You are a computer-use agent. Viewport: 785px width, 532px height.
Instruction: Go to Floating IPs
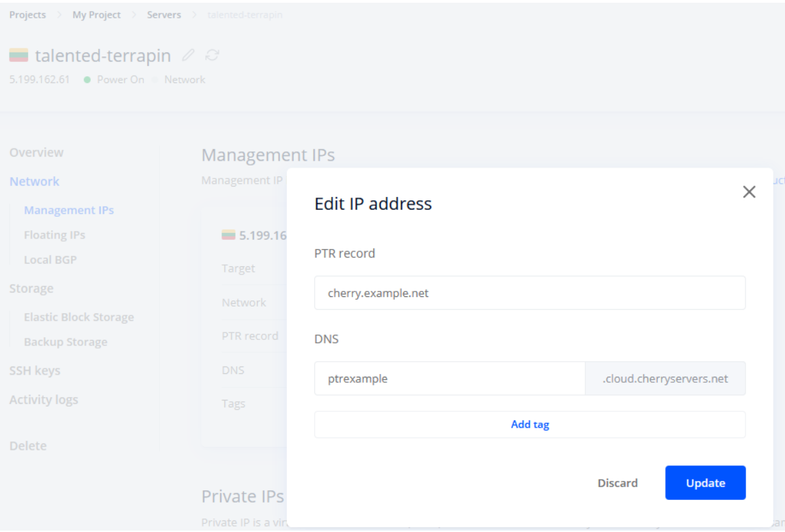(x=55, y=235)
